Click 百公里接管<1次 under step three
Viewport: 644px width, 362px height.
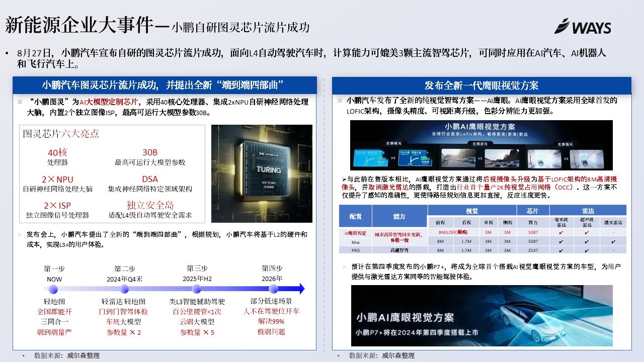pyautogui.click(x=197, y=312)
